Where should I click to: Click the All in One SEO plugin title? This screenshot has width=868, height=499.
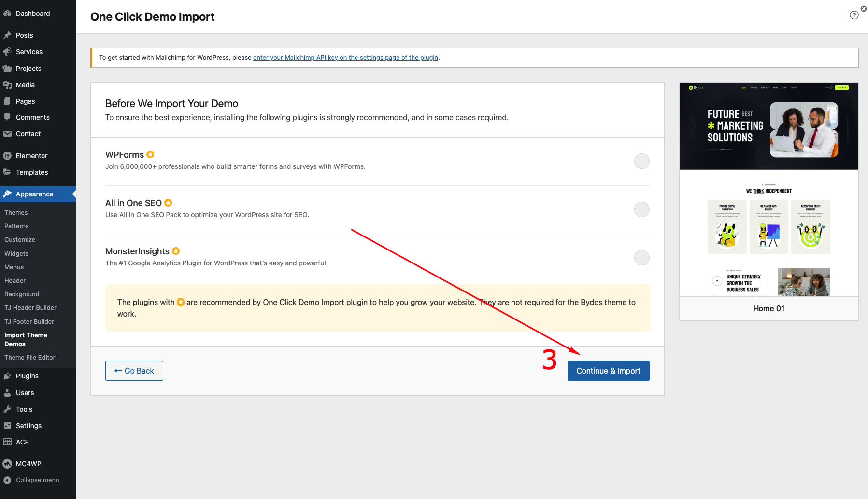pos(133,203)
